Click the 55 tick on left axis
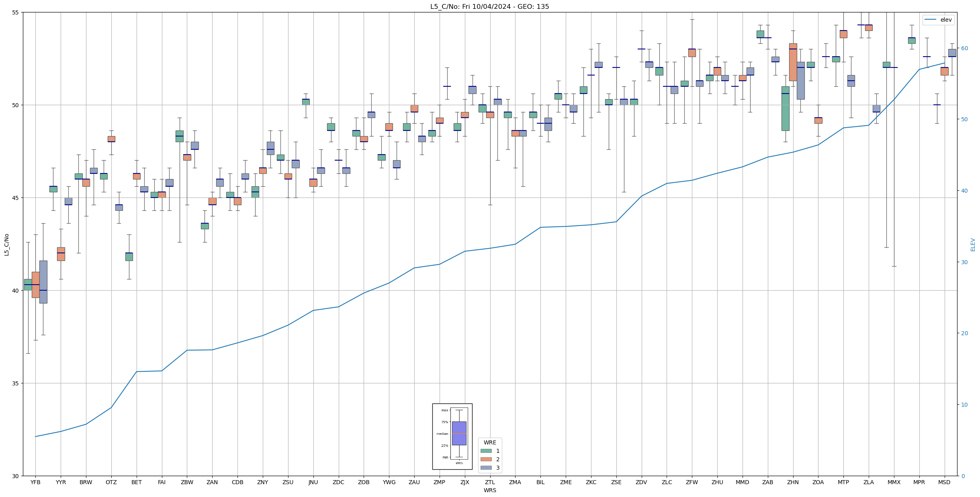The height and width of the screenshot is (497, 980). tap(16, 12)
